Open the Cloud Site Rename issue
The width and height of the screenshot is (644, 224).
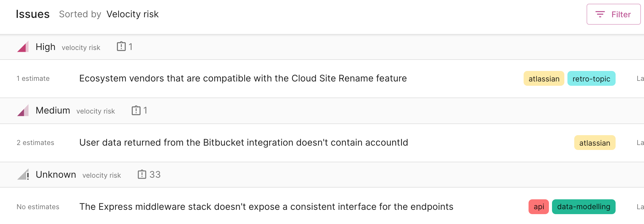coord(243,78)
